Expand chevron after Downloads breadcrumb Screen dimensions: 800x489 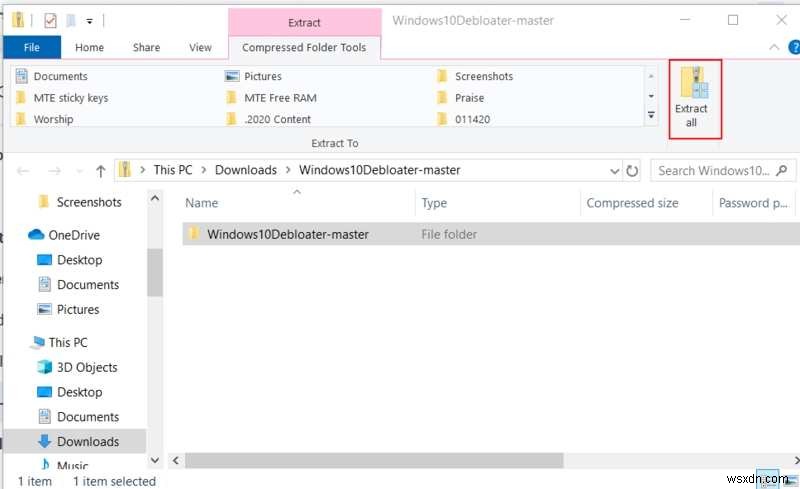pyautogui.click(x=288, y=170)
